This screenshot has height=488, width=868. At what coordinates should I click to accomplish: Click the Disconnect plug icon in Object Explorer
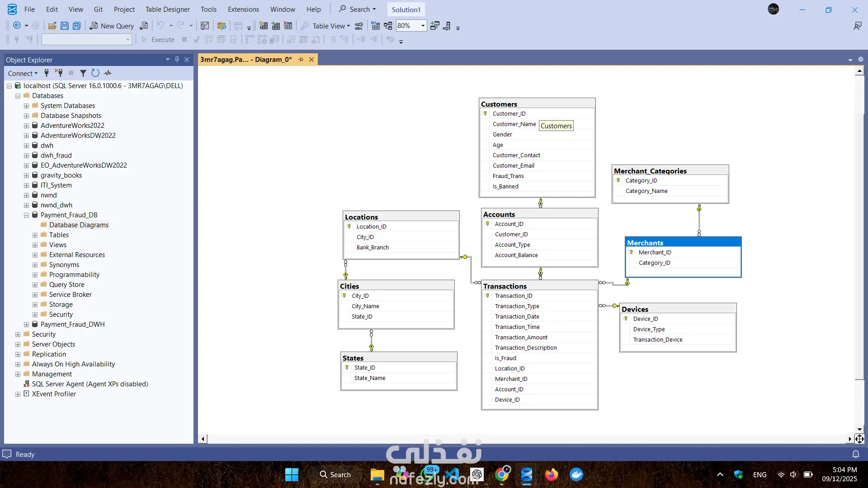59,73
